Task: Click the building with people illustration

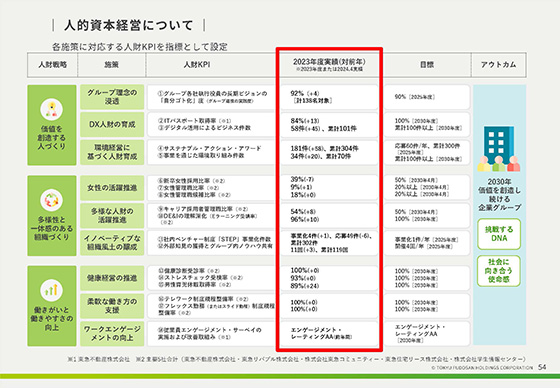Action: pyautogui.click(x=499, y=149)
